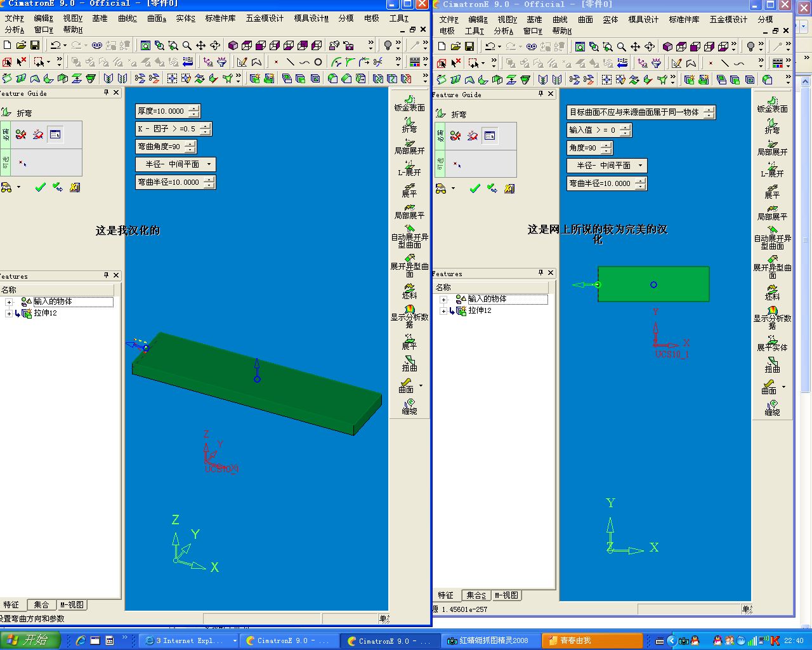The height and width of the screenshot is (650, 812).
Task: Pin the right window Features tree panel
Action: (540, 273)
